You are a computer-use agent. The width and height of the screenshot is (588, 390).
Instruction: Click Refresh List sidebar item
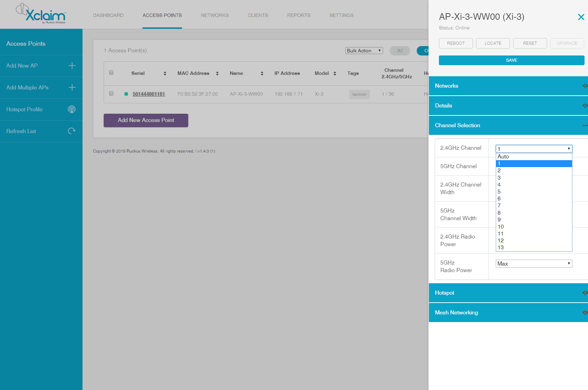[x=41, y=131]
